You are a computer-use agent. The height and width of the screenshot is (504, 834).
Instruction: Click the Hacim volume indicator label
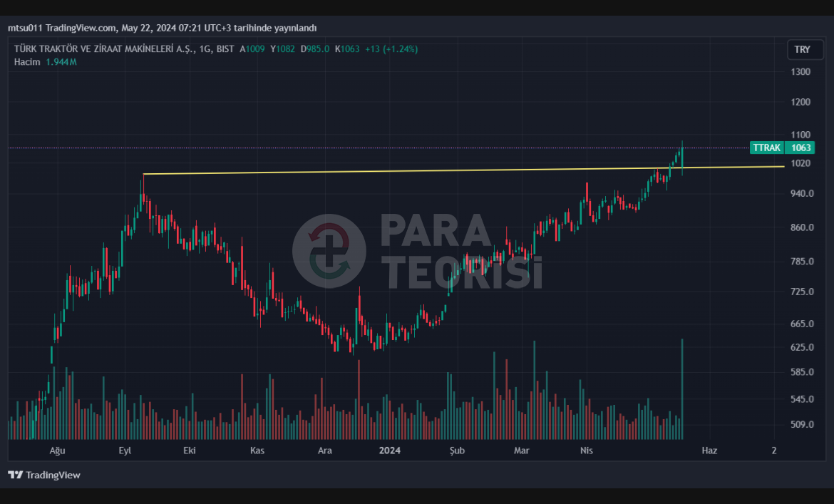(27, 62)
